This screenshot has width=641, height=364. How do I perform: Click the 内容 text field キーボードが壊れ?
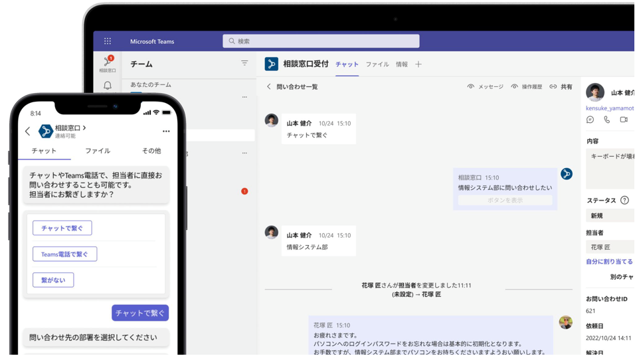610,169
